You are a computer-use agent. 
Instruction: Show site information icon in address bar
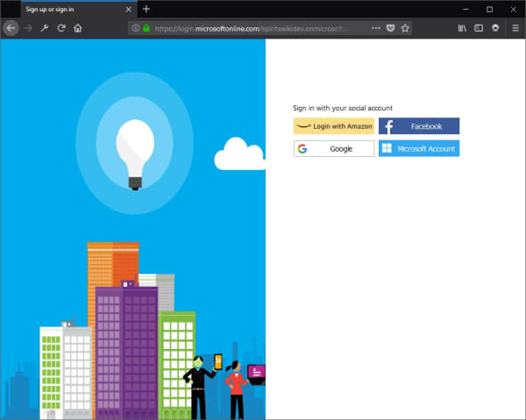pos(136,28)
